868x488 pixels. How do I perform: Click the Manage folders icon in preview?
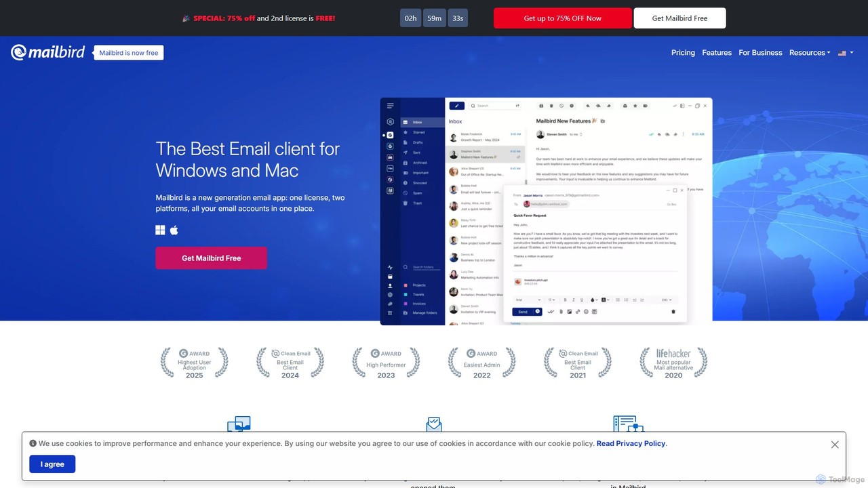point(406,312)
